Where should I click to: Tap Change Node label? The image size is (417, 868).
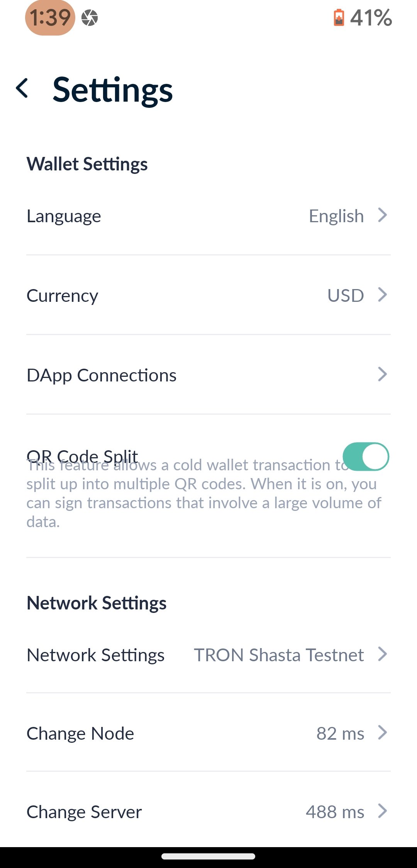pos(80,734)
